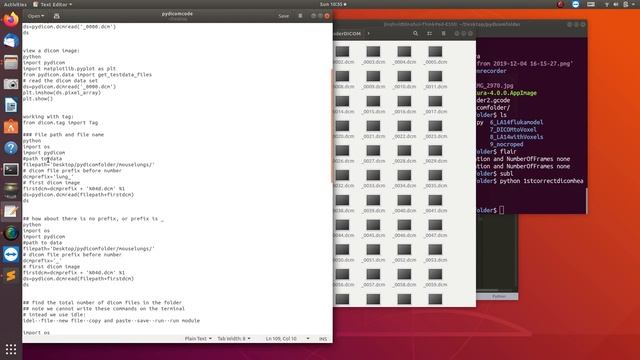Select file _0023.dcm in Files
Screen dimensions: 640x360
click(435, 129)
